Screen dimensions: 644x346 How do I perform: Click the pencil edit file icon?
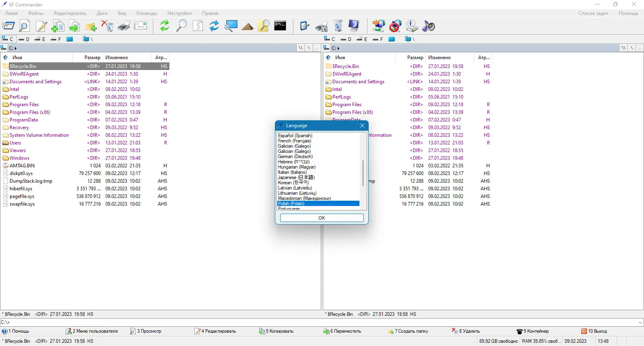click(x=41, y=26)
